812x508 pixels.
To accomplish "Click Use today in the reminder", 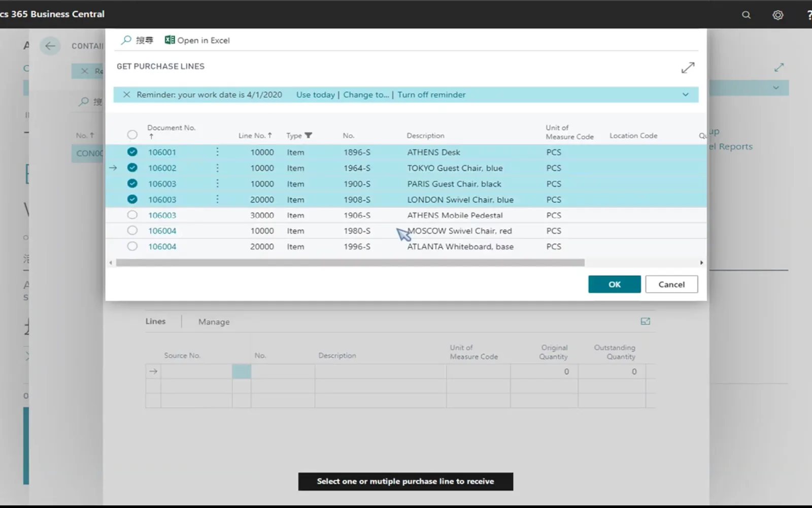I will (315, 94).
